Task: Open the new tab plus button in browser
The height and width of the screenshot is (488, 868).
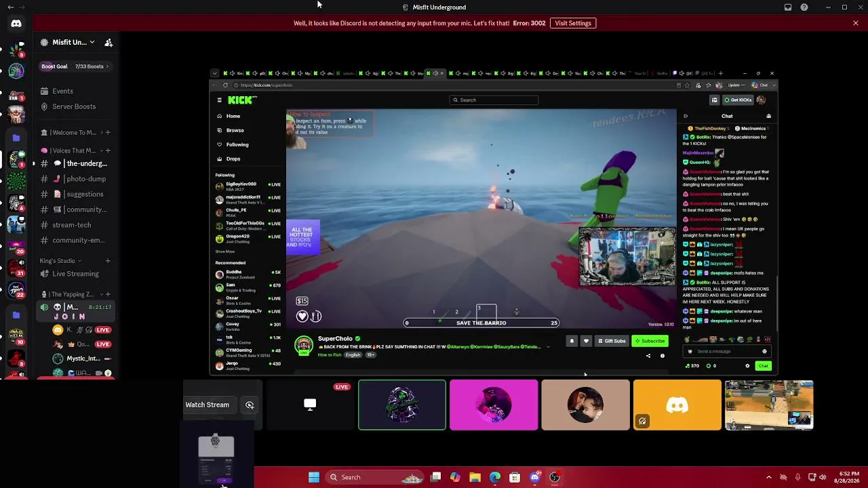Action: 720,73
